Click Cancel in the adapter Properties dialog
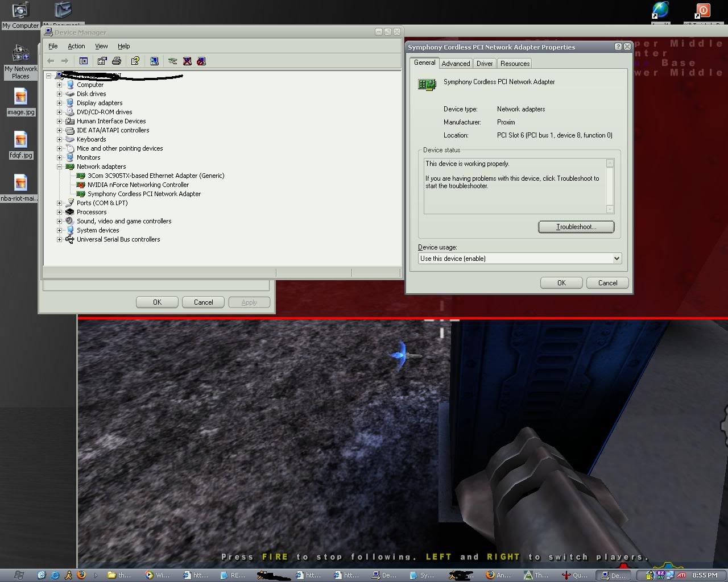This screenshot has height=582, width=728. 607,283
